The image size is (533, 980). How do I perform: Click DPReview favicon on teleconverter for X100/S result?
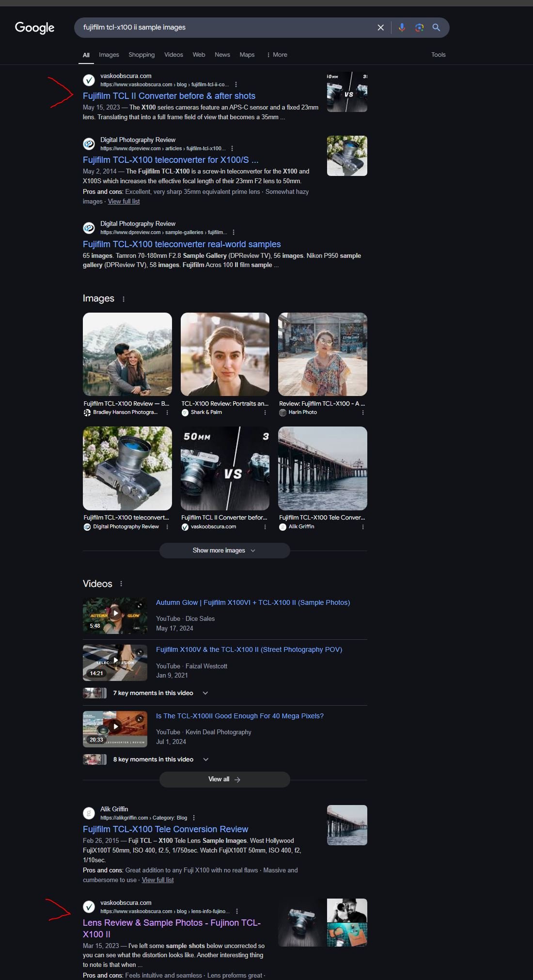[x=89, y=144]
